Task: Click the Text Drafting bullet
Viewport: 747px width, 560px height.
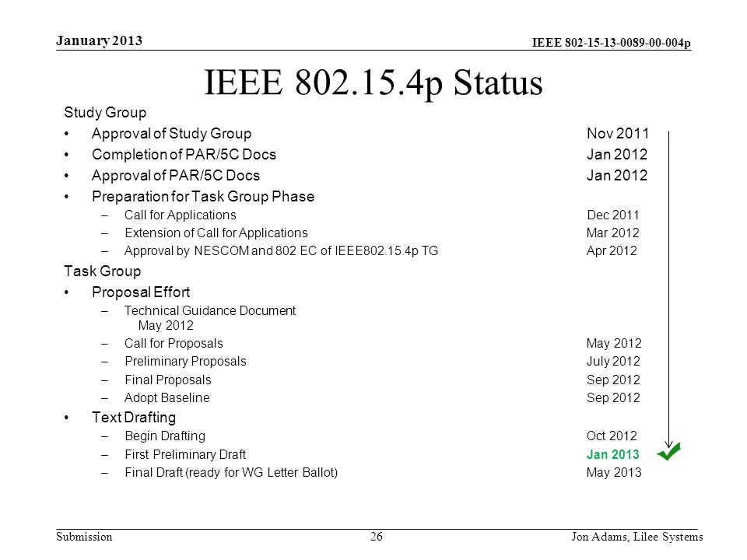Action: pyautogui.click(x=134, y=417)
